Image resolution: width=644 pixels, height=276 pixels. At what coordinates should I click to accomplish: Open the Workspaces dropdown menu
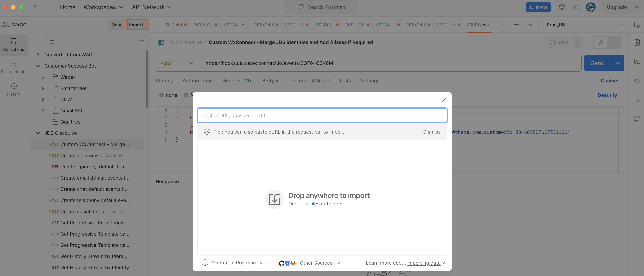pos(103,7)
